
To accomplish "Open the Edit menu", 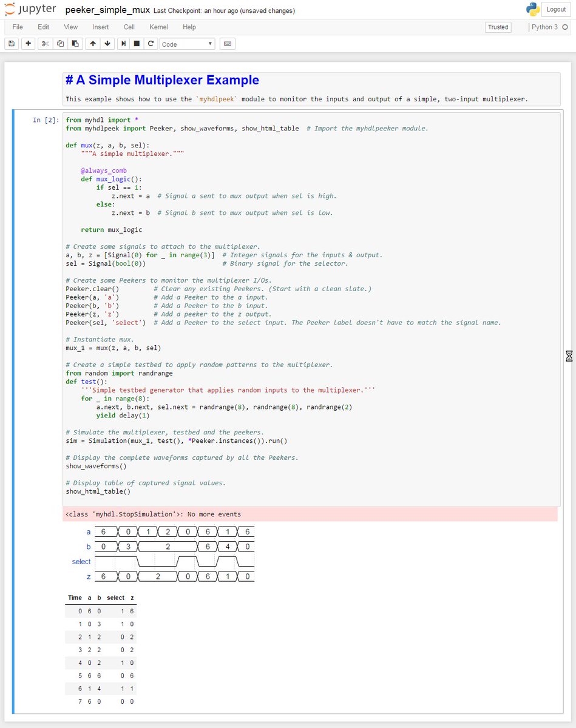I will [x=43, y=27].
